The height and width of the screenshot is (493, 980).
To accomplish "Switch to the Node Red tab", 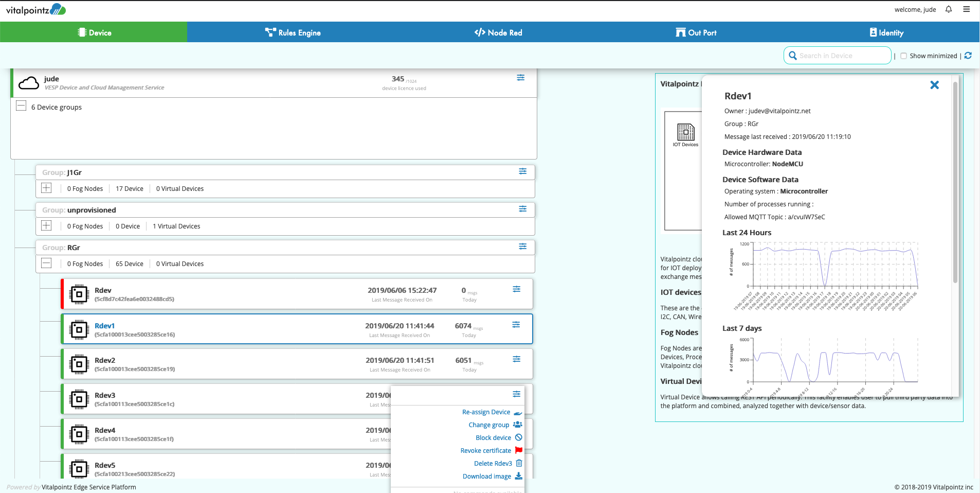I will (498, 32).
